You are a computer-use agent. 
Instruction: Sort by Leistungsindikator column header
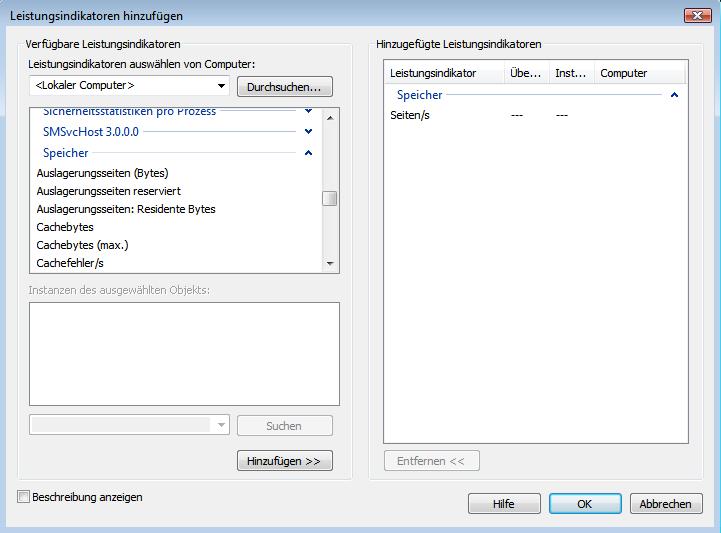click(433, 73)
